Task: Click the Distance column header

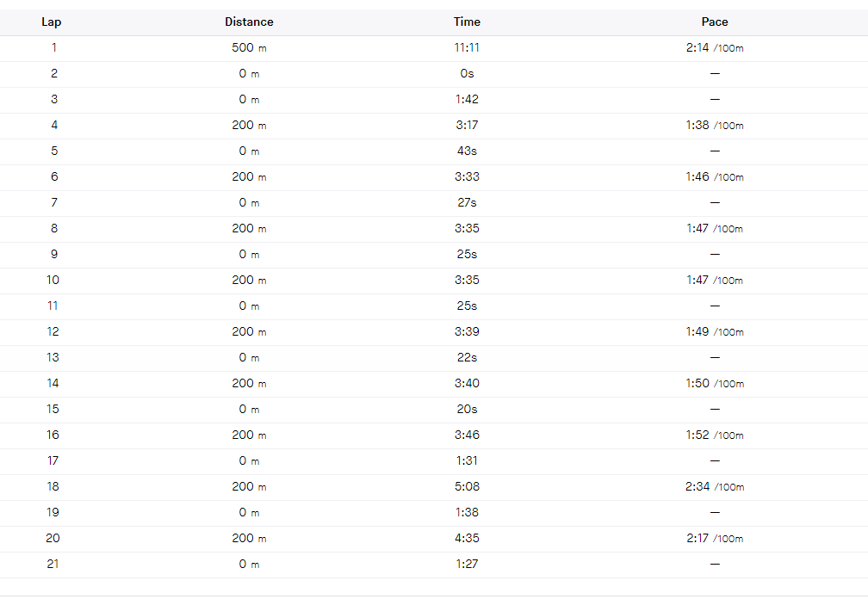Action: [249, 22]
